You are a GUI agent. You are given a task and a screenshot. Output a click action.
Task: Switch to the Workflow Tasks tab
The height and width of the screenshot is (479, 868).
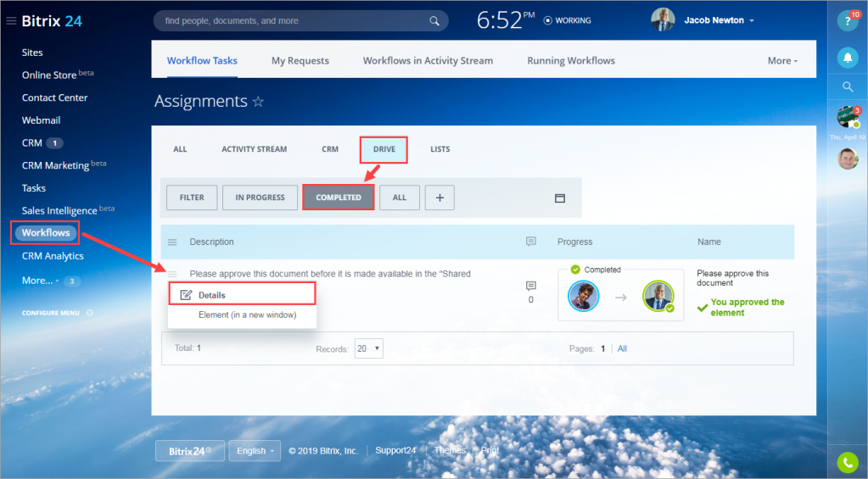click(202, 61)
